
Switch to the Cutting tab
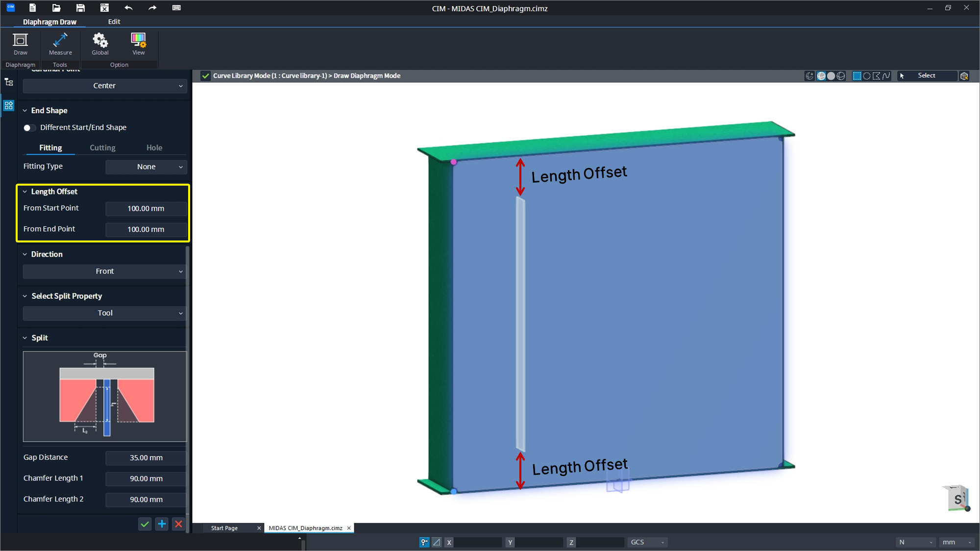tap(102, 148)
